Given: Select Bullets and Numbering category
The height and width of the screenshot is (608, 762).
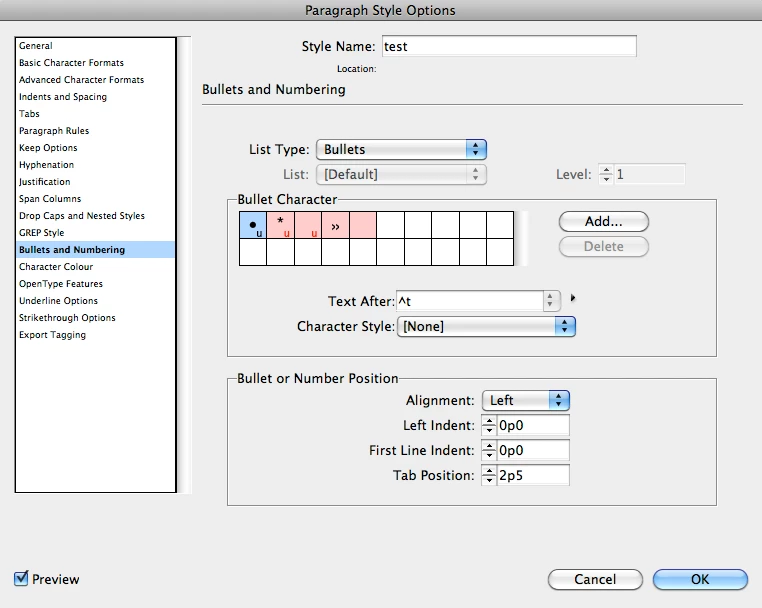Looking at the screenshot, I should [x=95, y=250].
